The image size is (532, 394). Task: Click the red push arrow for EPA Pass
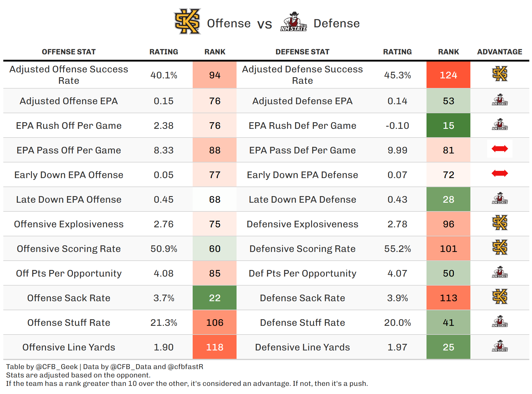pyautogui.click(x=500, y=149)
